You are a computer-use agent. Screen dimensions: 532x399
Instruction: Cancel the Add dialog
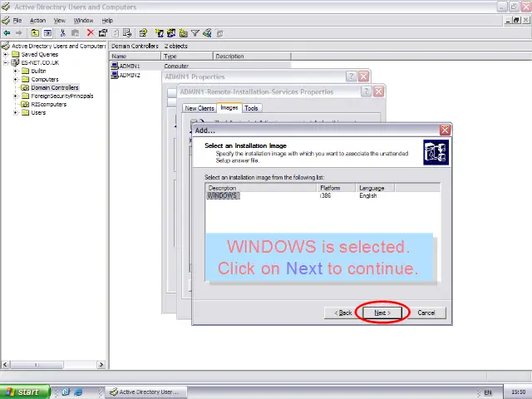pos(426,313)
